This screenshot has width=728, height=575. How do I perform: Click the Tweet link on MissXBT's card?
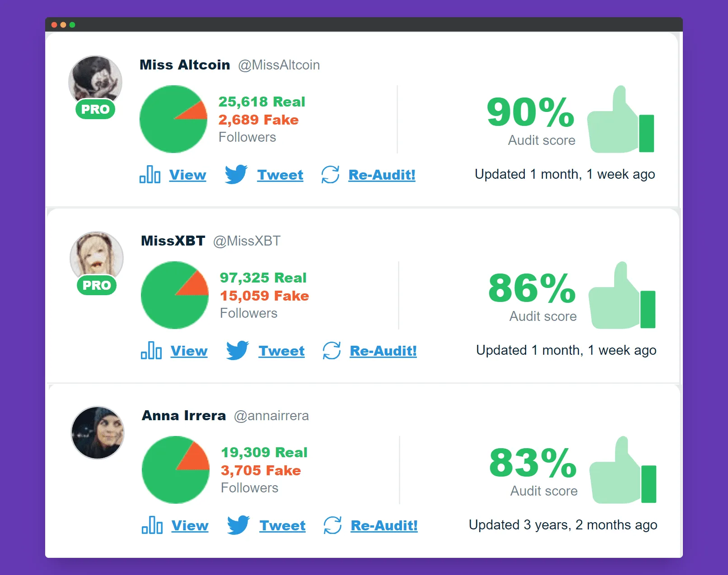[281, 351]
